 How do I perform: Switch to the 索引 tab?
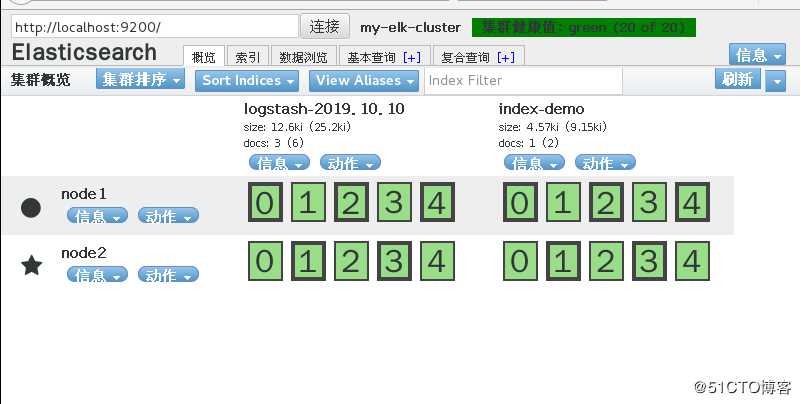point(248,57)
